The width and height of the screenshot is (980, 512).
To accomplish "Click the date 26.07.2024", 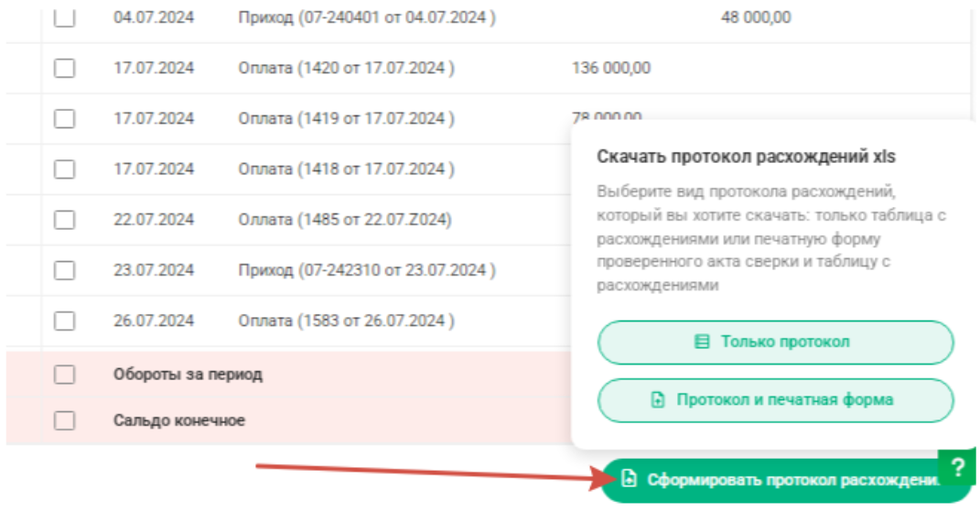I will coord(154,321).
